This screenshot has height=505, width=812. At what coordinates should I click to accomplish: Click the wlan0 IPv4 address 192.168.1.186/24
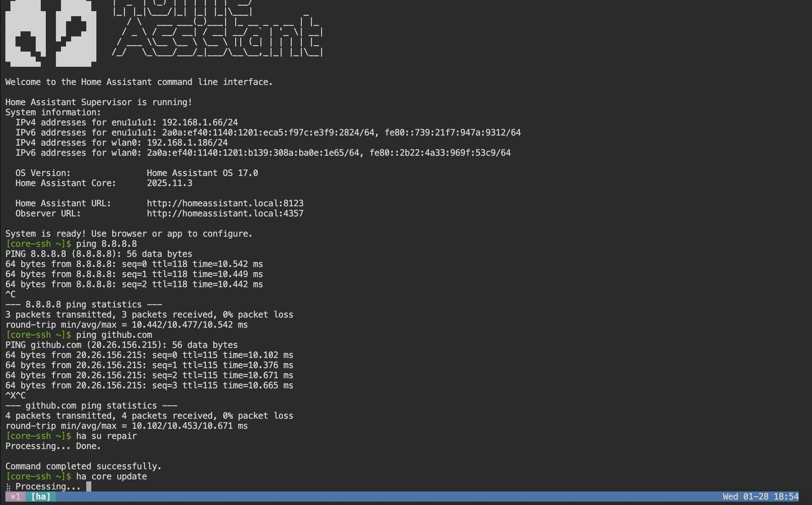(x=187, y=143)
